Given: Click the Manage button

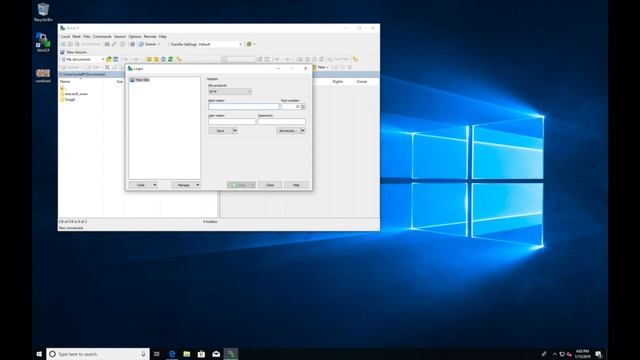Looking at the screenshot, I should [183, 185].
